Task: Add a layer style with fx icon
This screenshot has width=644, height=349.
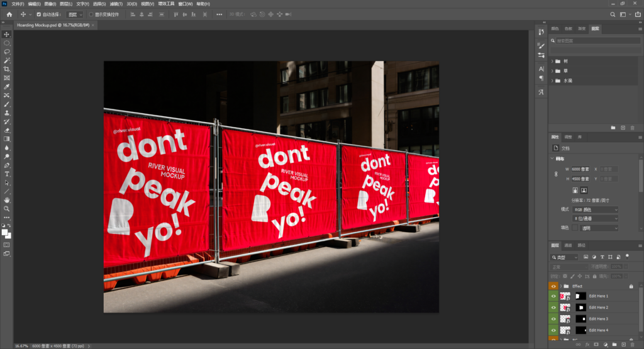Action: tap(587, 345)
